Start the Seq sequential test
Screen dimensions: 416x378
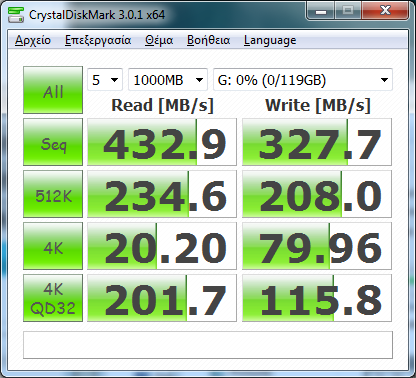(x=53, y=142)
